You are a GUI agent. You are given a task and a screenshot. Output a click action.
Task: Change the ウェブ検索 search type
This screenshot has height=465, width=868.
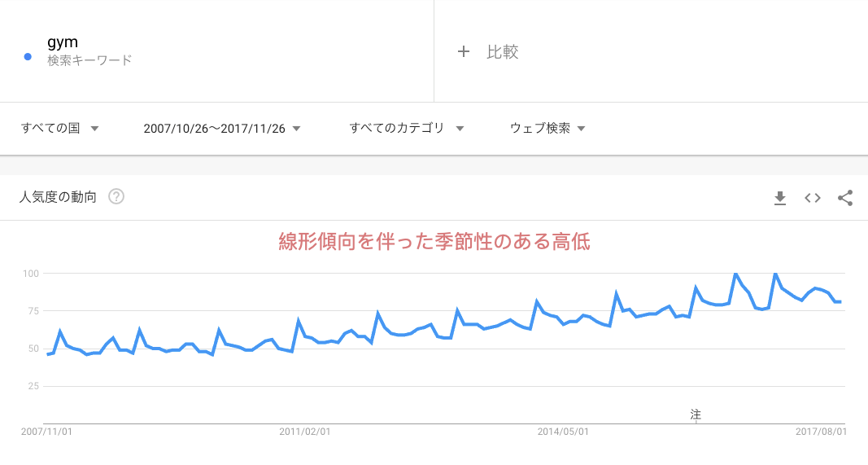(x=547, y=128)
